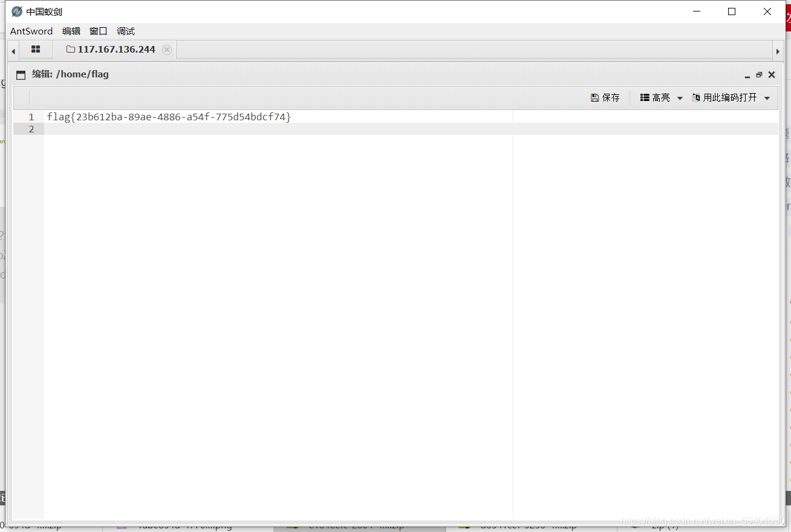Select the 117.167.136.244 tab
The height and width of the screenshot is (532, 791).
tap(111, 50)
